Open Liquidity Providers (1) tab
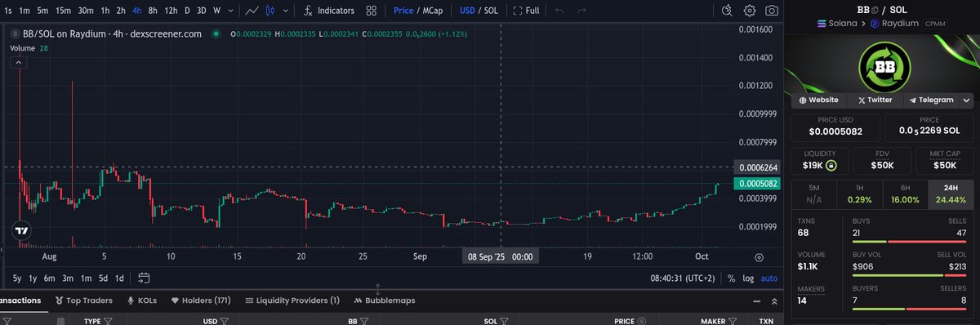 pos(292,301)
